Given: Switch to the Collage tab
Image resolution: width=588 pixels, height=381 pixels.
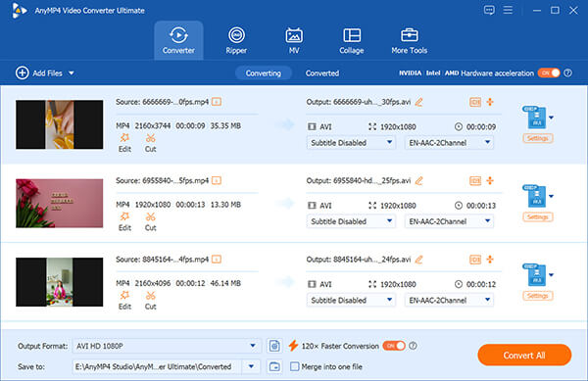Looking at the screenshot, I should point(352,40).
